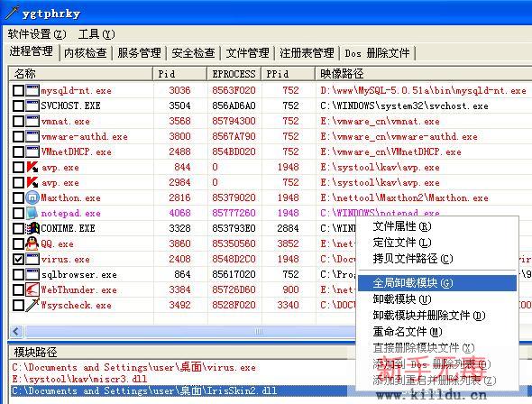The width and height of the screenshot is (532, 404).
Task: Check the WebThunder.exe checkbox
Action: coord(18,289)
